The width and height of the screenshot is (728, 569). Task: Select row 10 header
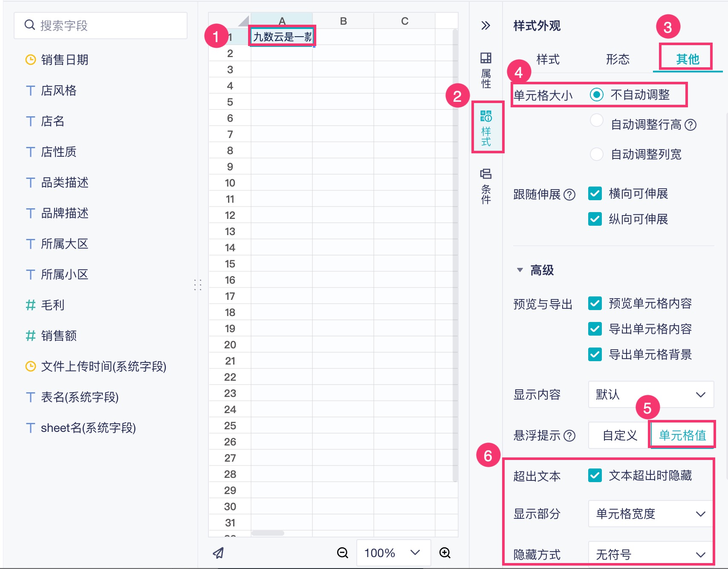pos(230,183)
